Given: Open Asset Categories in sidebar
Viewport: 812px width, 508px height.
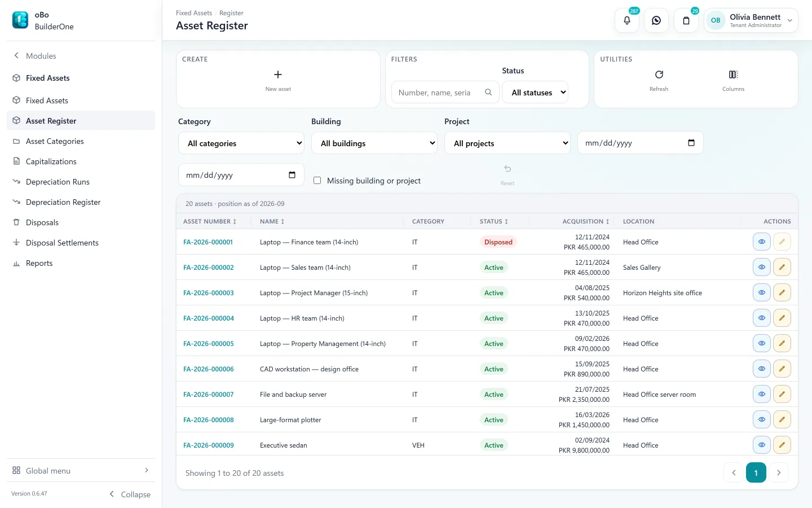Looking at the screenshot, I should 81,141.
